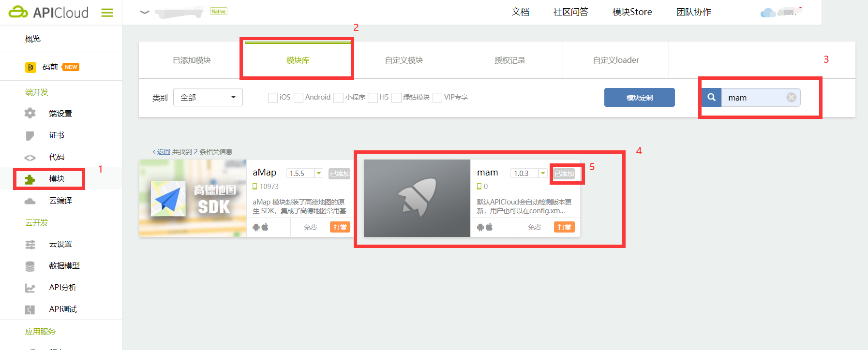Open the 类别 全部 dropdown
The height and width of the screenshot is (350, 868).
pos(208,97)
